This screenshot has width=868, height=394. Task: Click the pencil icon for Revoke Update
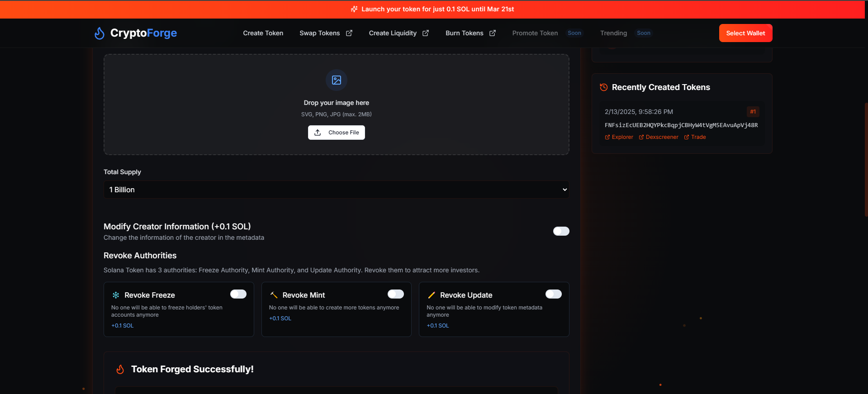[432, 295]
